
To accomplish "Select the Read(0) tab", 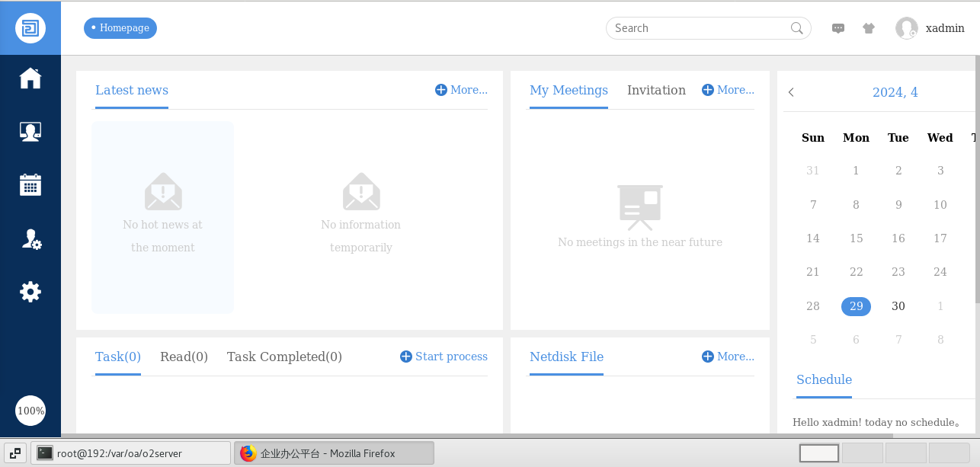I will (x=184, y=357).
